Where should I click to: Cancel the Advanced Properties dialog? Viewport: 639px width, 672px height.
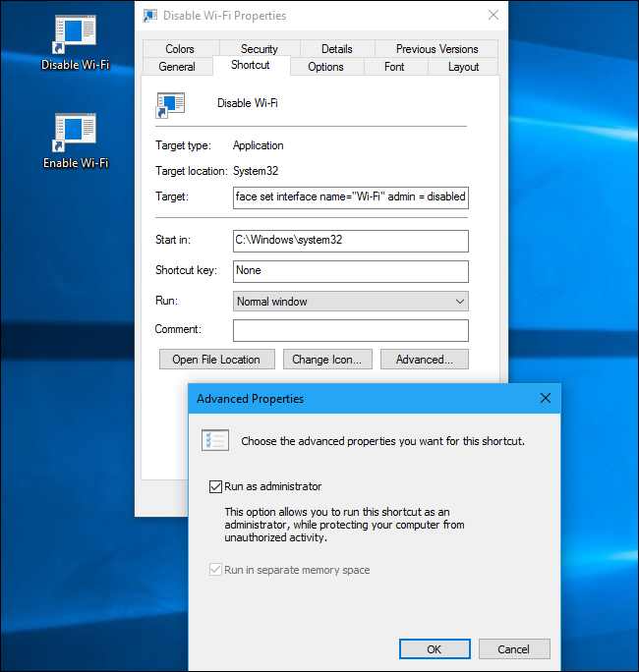(x=514, y=648)
